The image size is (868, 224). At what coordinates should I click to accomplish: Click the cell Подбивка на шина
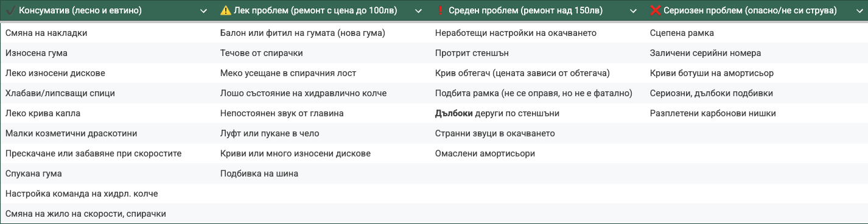coord(323,173)
